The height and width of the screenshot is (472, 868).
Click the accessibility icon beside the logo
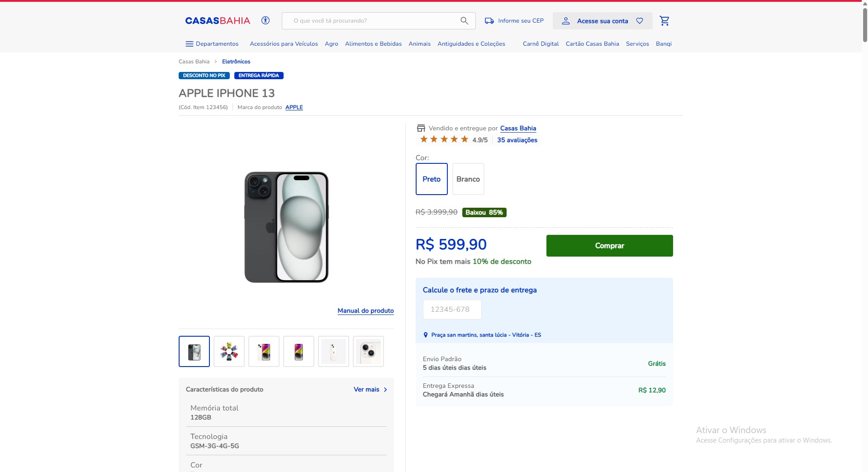point(266,20)
